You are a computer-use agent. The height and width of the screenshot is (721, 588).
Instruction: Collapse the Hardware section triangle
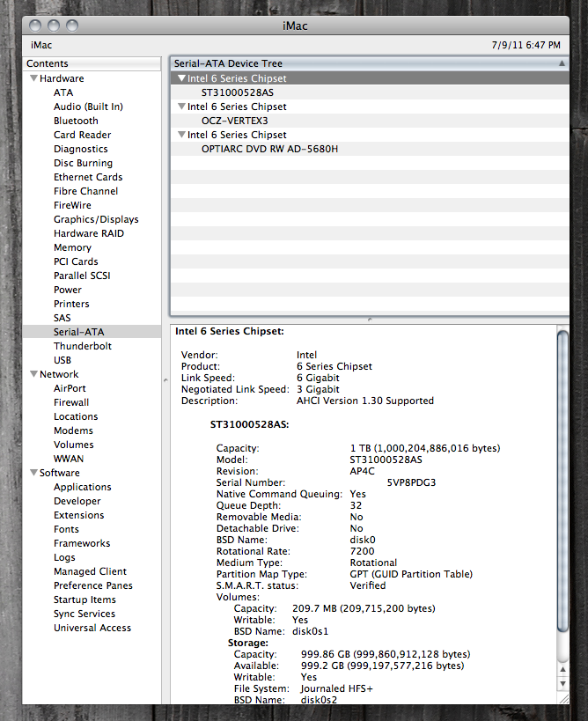pos(33,78)
